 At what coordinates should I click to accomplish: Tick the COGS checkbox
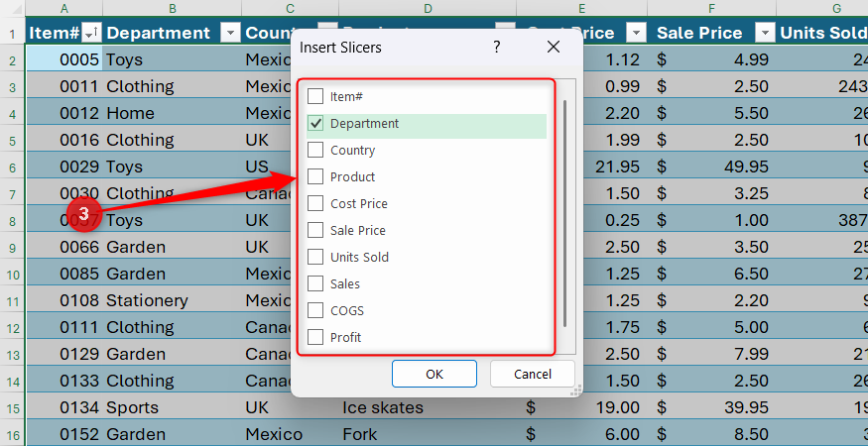pyautogui.click(x=315, y=310)
